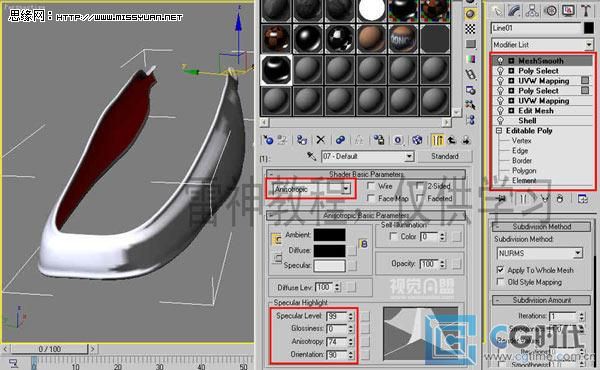
Task: Open material editor Options icon
Action: tap(470, 90)
